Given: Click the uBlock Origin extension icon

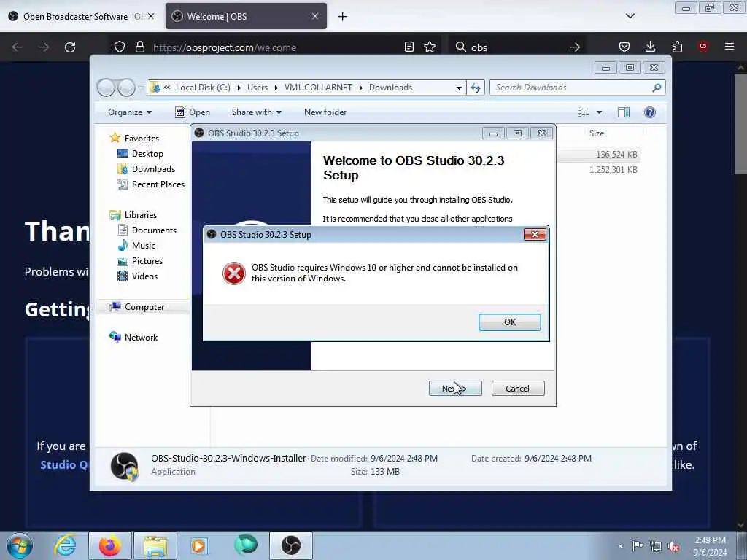Looking at the screenshot, I should pos(703,46).
